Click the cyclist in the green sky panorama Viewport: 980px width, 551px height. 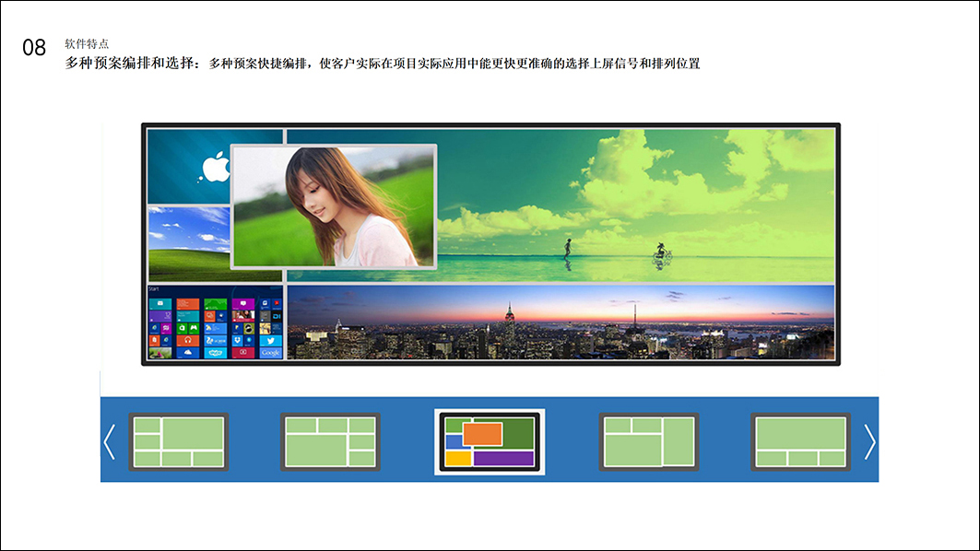tap(660, 251)
